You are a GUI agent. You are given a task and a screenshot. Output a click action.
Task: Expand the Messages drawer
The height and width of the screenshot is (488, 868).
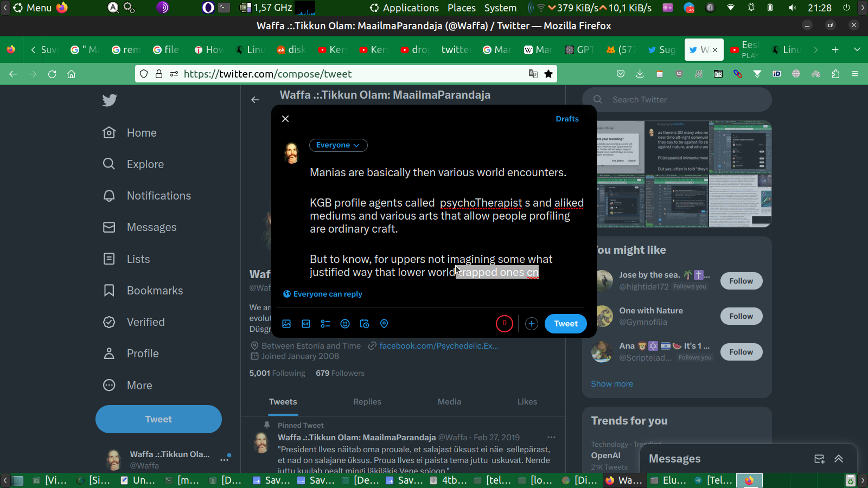(839, 459)
